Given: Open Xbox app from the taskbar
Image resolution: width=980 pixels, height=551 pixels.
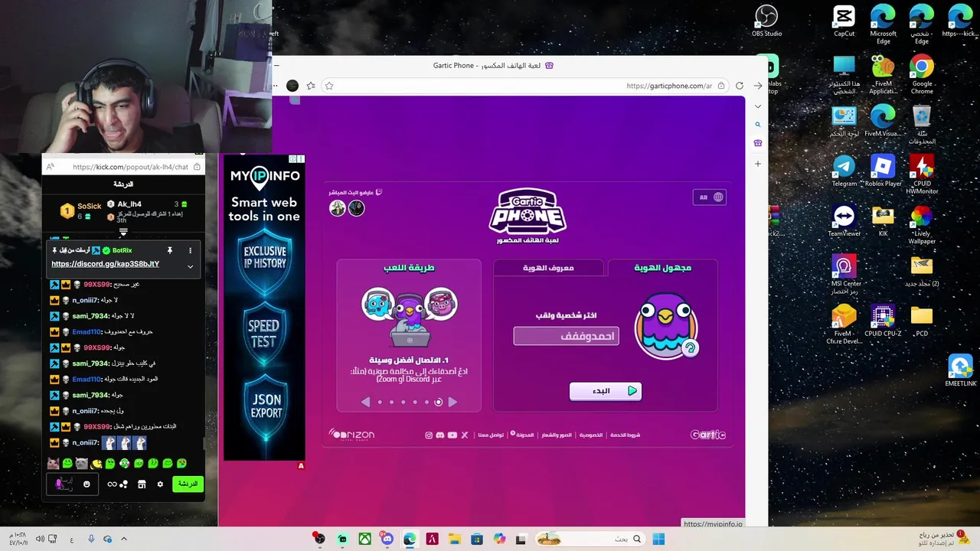Looking at the screenshot, I should click(365, 539).
